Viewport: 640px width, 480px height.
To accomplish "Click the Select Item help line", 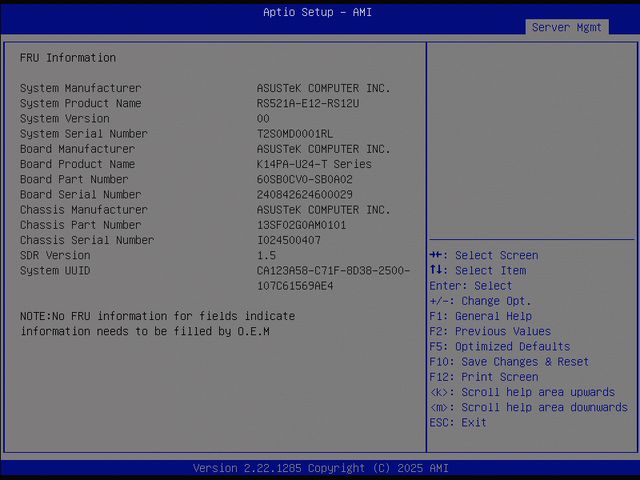I will click(x=478, y=271).
